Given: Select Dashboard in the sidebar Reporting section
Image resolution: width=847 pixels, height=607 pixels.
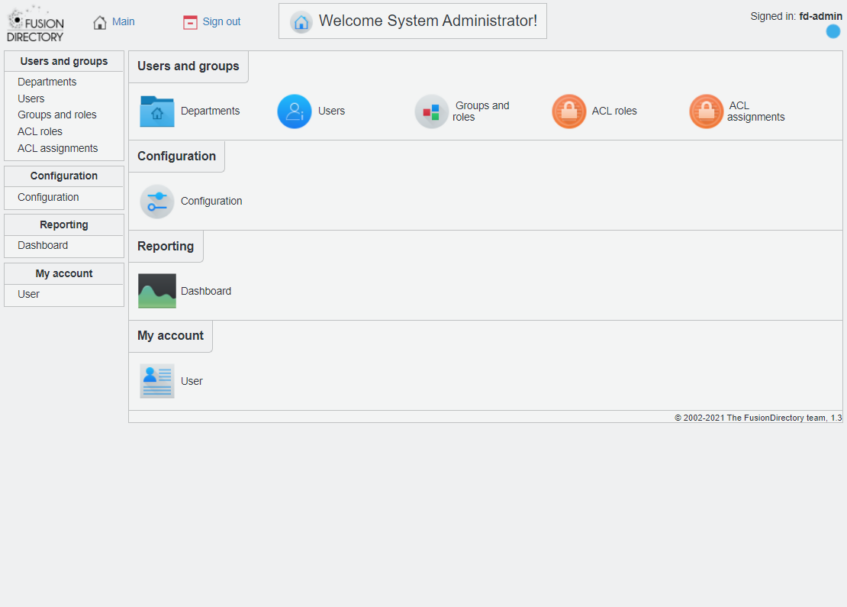Looking at the screenshot, I should [x=43, y=245].
